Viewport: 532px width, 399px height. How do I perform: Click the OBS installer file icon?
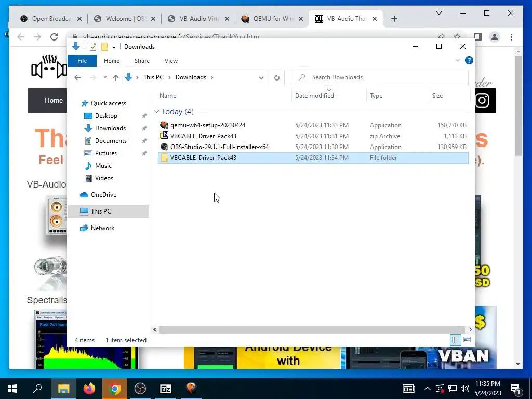[x=164, y=147]
